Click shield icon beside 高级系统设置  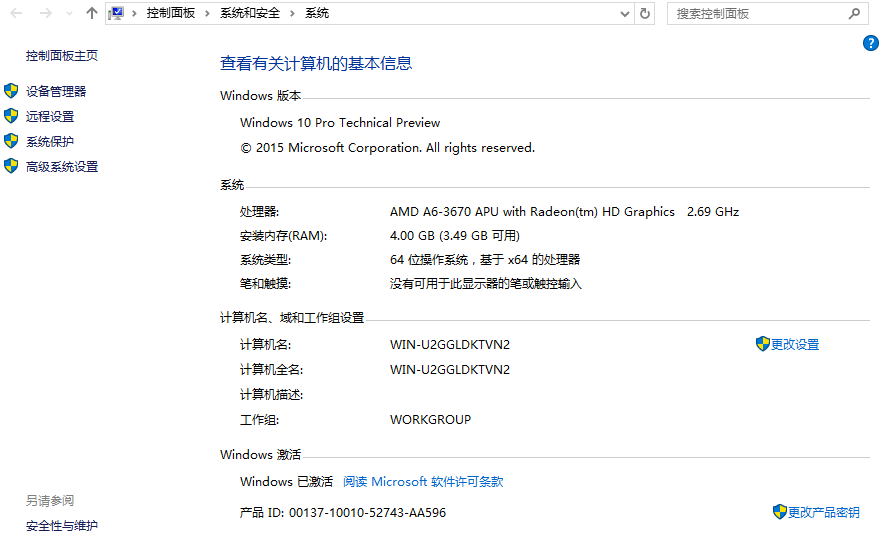11,166
